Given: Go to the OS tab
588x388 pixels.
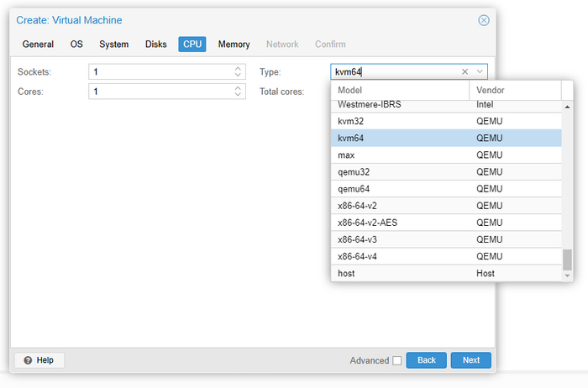Looking at the screenshot, I should (x=76, y=44).
